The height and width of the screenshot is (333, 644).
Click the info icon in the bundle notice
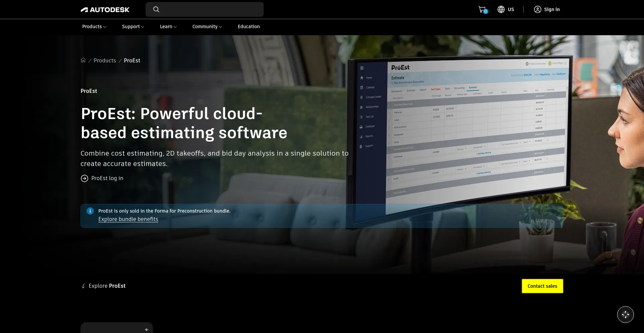tap(90, 211)
